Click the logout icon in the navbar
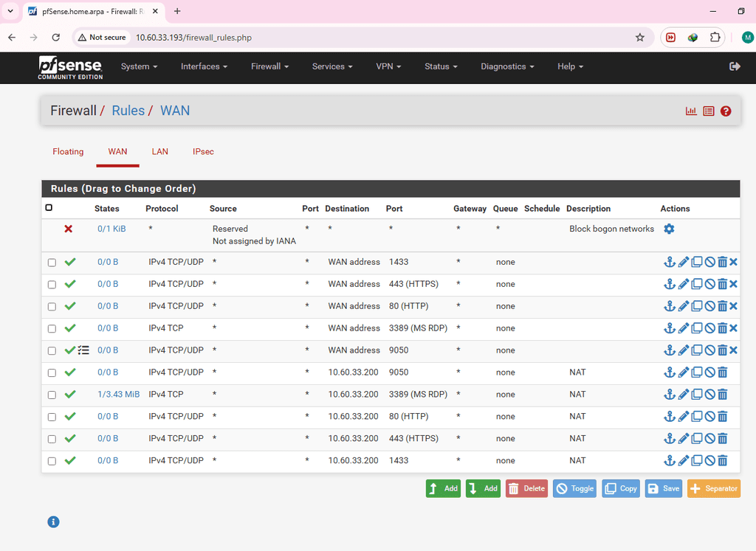Viewport: 756px width, 551px height. [x=735, y=66]
